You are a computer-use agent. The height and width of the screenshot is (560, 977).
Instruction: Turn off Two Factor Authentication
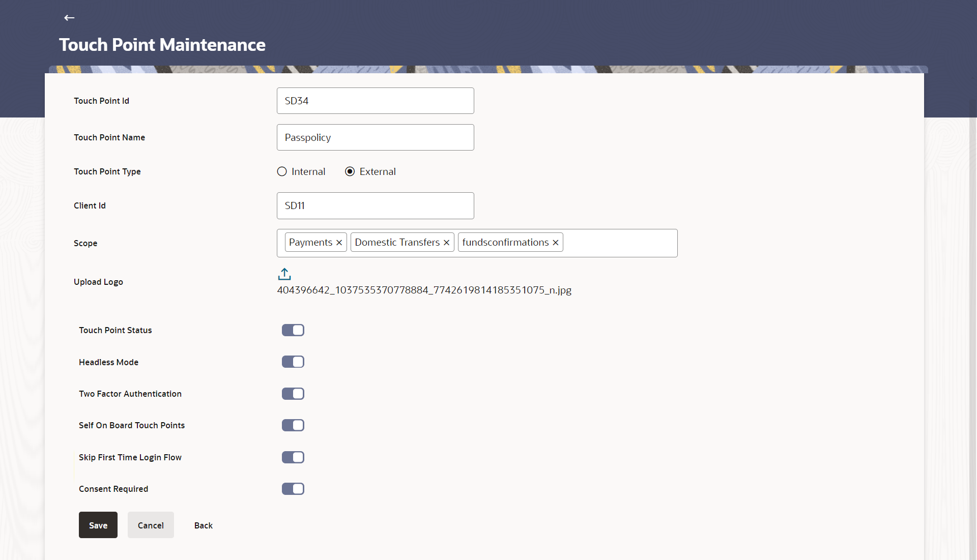(x=293, y=394)
